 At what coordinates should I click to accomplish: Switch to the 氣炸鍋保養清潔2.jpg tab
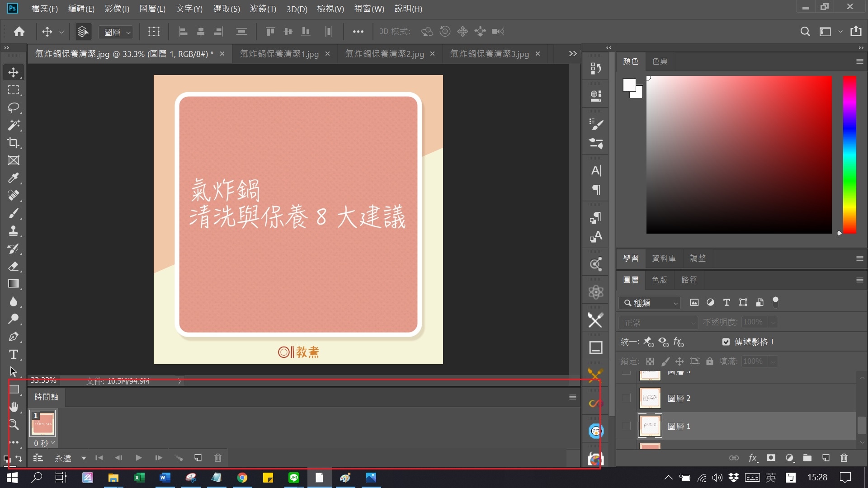click(385, 54)
